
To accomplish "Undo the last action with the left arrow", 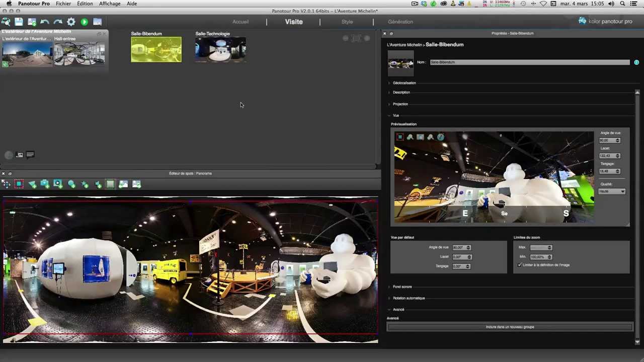I will pos(45,22).
